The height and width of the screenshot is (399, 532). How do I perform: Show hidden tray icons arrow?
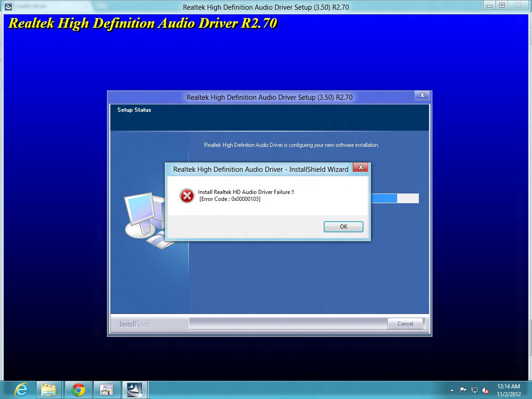coord(452,391)
